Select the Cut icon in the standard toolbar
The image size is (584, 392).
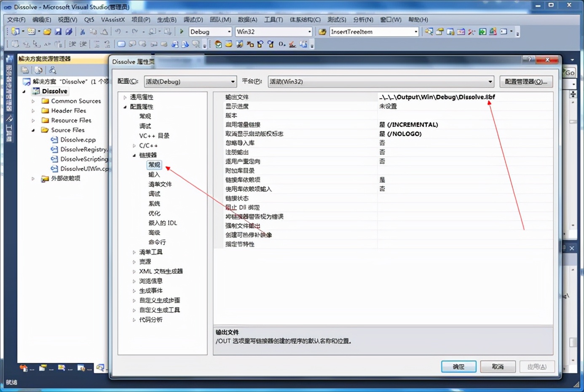(83, 32)
